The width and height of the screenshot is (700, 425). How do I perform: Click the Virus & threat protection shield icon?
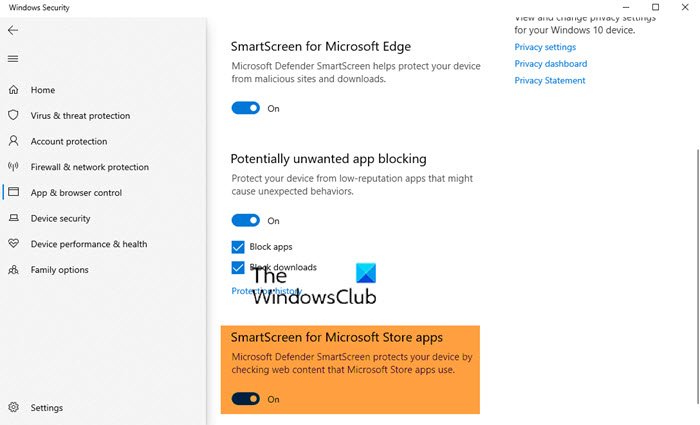(x=13, y=116)
